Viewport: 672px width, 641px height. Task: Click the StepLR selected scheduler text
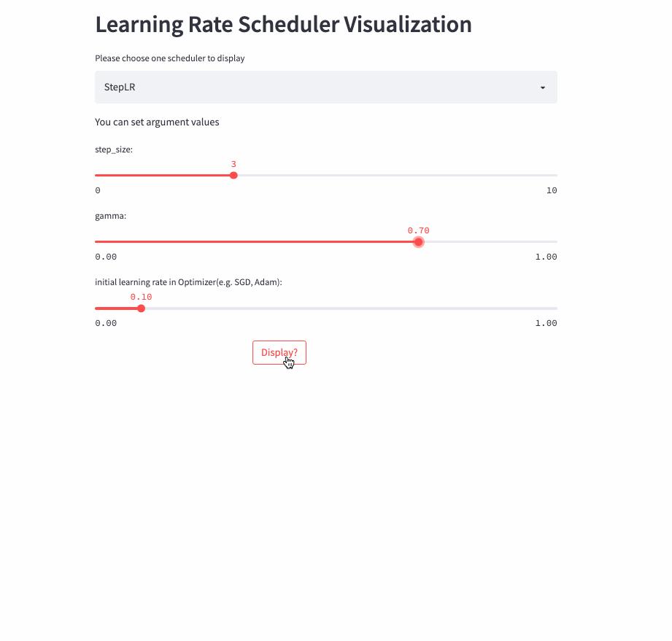click(x=120, y=88)
